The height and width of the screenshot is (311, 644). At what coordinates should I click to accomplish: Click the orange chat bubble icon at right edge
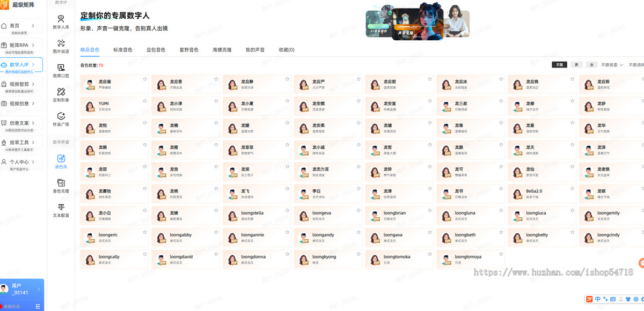pos(641,262)
